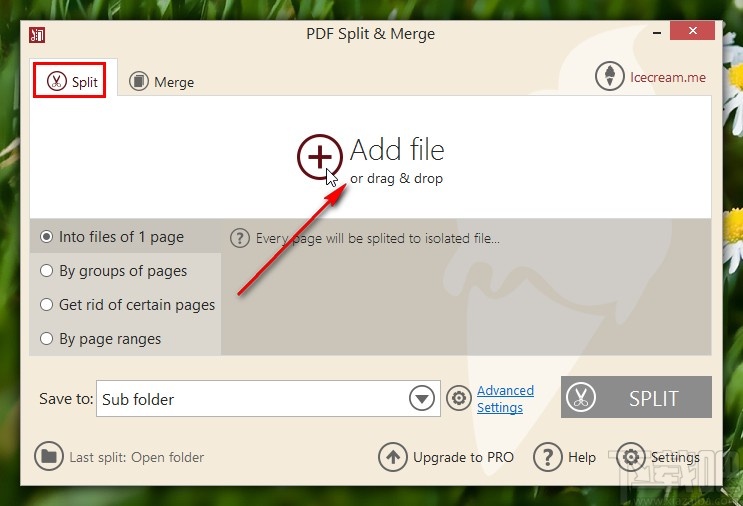The image size is (743, 506).
Task: Click the Icecream.me cone icon
Action: coord(609,76)
